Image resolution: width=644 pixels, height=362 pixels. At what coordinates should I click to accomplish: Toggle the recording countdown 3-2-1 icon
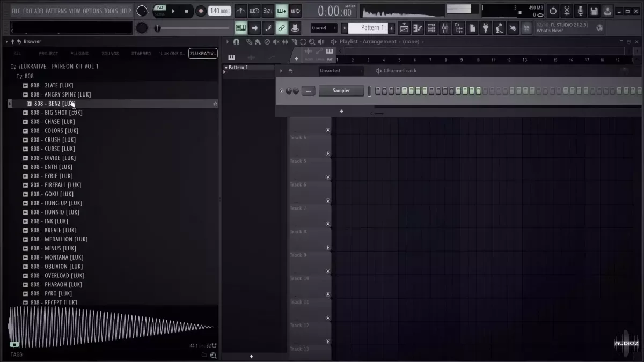coord(268,11)
